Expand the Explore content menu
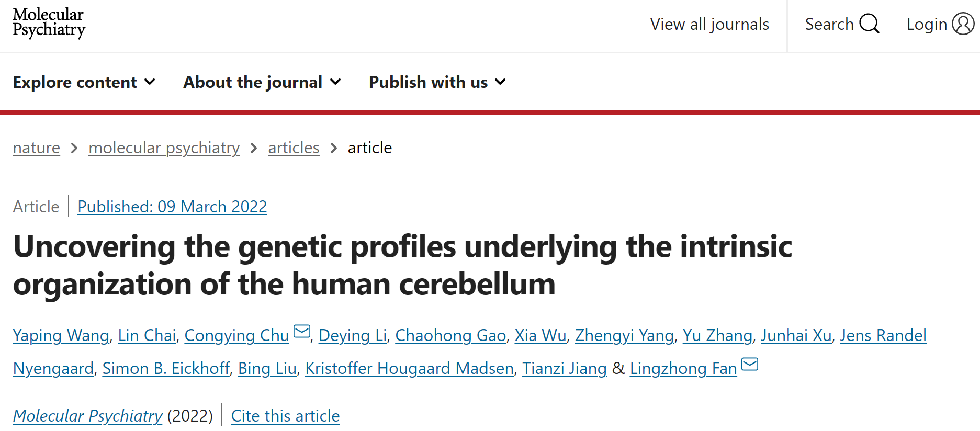 tap(84, 82)
